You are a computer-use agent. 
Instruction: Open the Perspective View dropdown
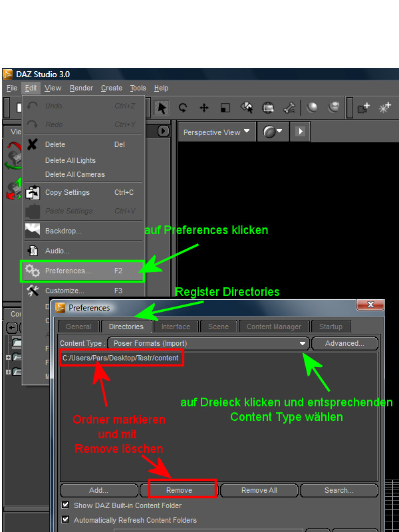[x=217, y=132]
